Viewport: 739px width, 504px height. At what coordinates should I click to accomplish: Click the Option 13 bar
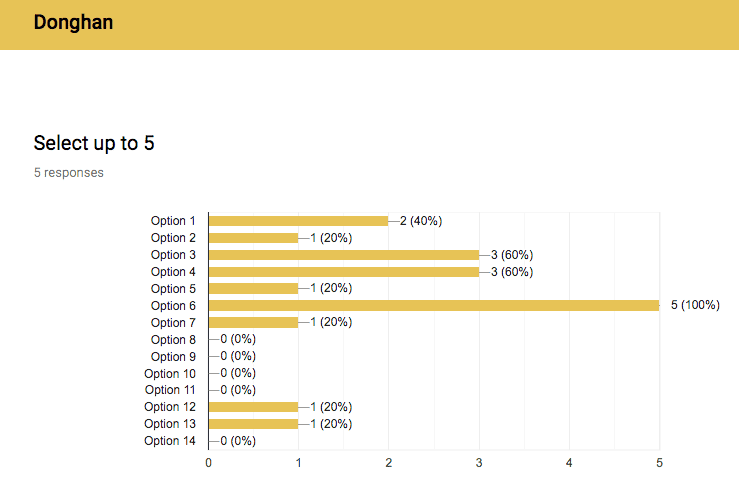pyautogui.click(x=254, y=423)
